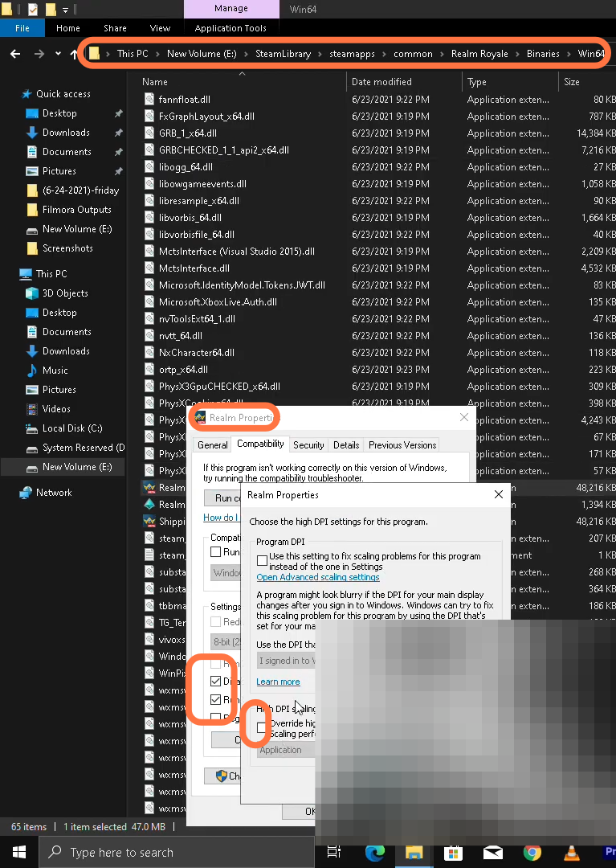
Task: Open the Application scaling dropdown
Action: [287, 750]
